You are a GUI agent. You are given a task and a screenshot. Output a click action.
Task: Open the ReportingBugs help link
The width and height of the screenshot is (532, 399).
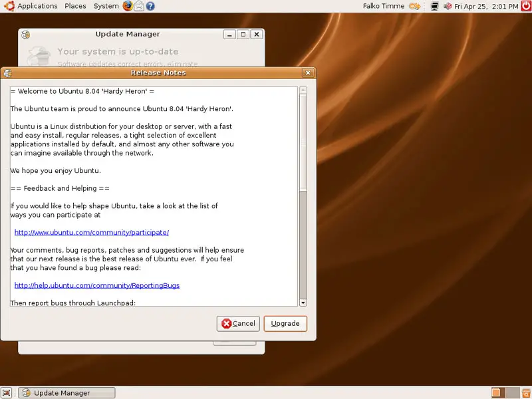(x=97, y=285)
